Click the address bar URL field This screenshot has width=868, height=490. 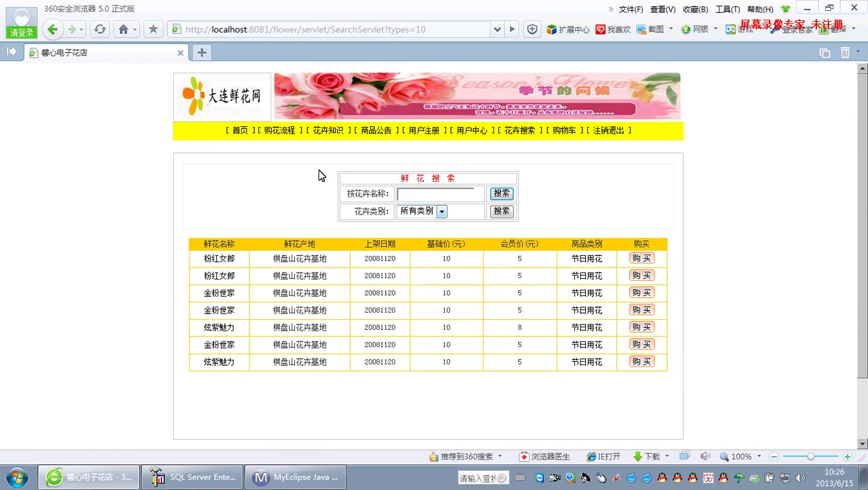click(329, 29)
